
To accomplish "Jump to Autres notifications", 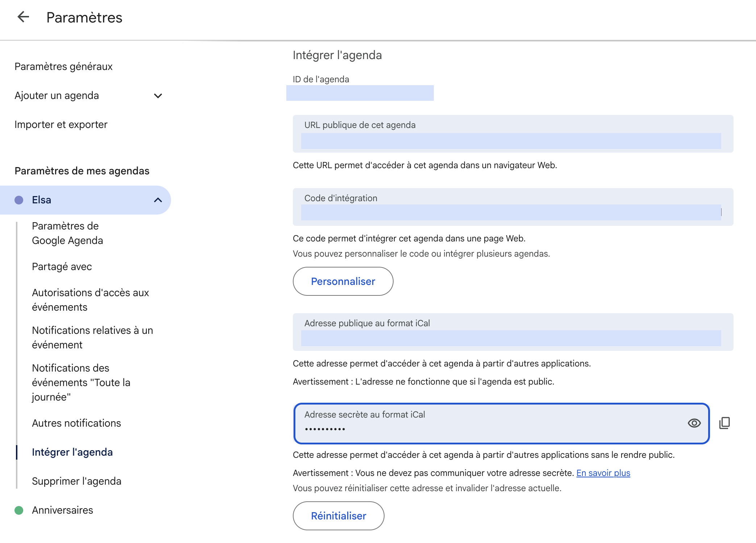I will 76,423.
